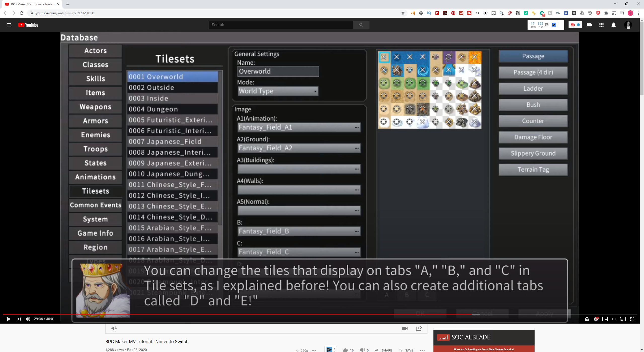This screenshot has width=644, height=352.
Task: Switch to theater mode
Action: 614,319
